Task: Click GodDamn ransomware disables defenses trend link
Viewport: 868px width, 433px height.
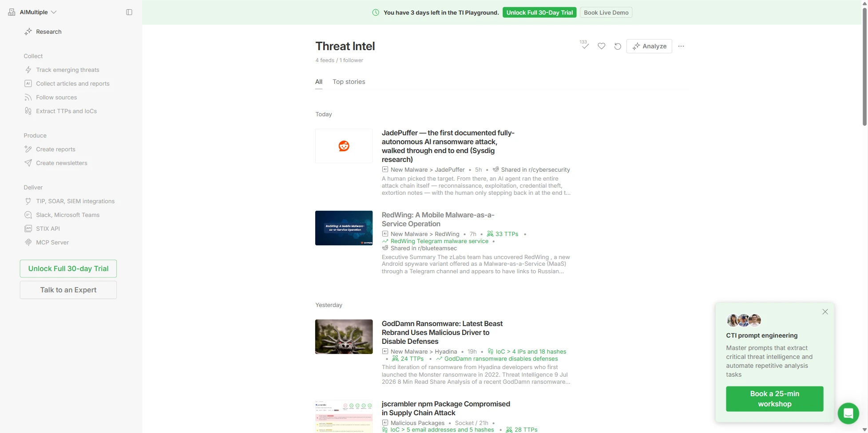Action: [501, 358]
